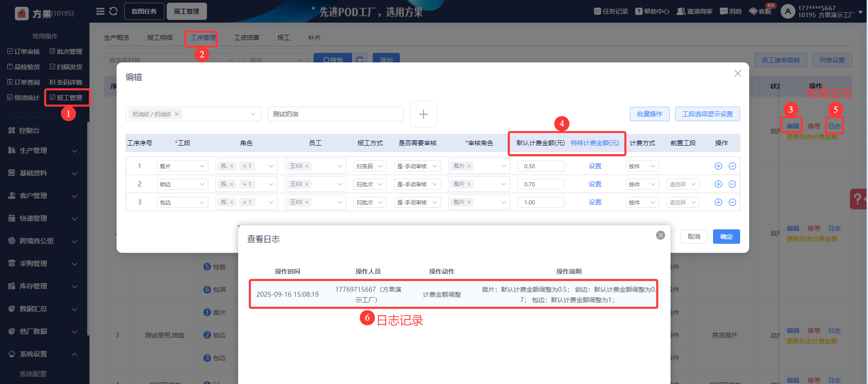This screenshot has width=868, height=384.
Task: Open 计费方式 dropdown in row 2
Action: pyautogui.click(x=642, y=184)
